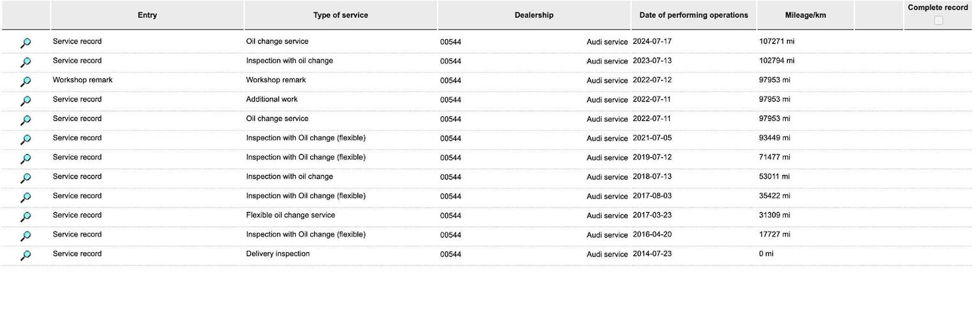The height and width of the screenshot is (333, 980).
Task: Sort by the Entry column header
Action: click(147, 15)
